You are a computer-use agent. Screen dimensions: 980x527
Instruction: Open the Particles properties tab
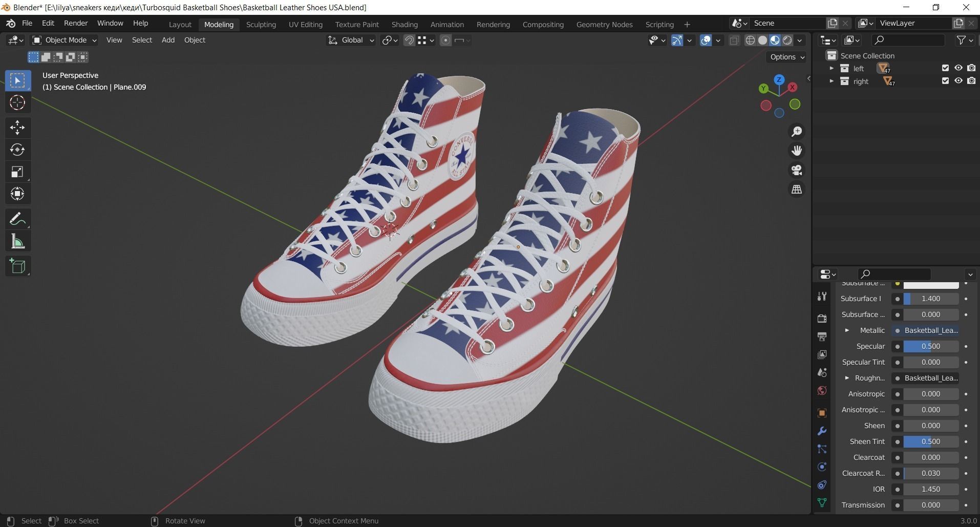822,449
